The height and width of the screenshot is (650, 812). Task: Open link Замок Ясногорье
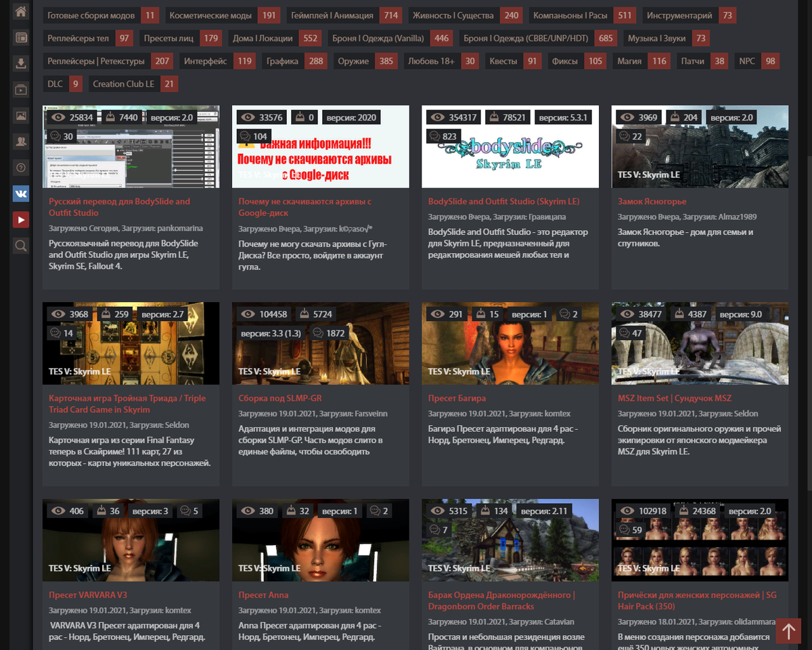652,202
